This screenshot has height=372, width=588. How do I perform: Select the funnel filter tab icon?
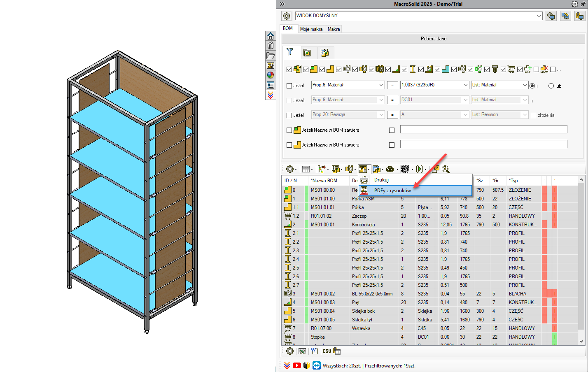[x=290, y=52]
